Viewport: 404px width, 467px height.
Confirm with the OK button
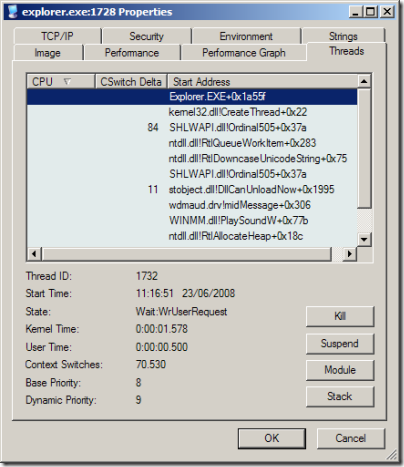(272, 438)
